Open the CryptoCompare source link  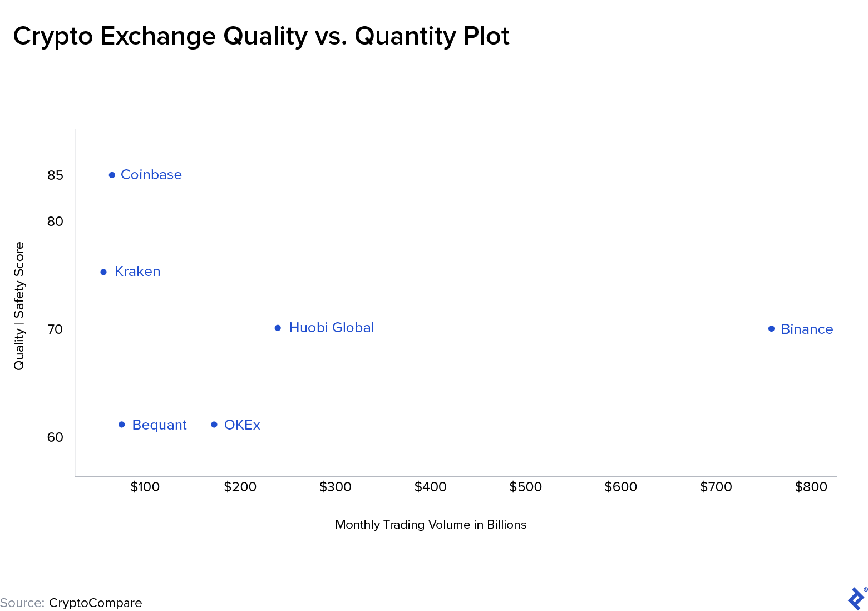point(95,603)
